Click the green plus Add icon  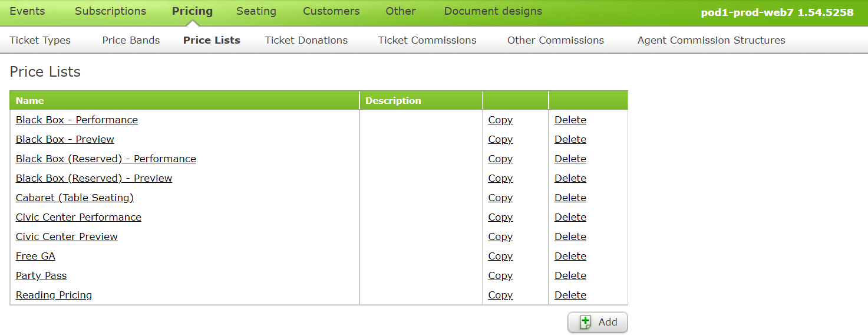coord(585,322)
